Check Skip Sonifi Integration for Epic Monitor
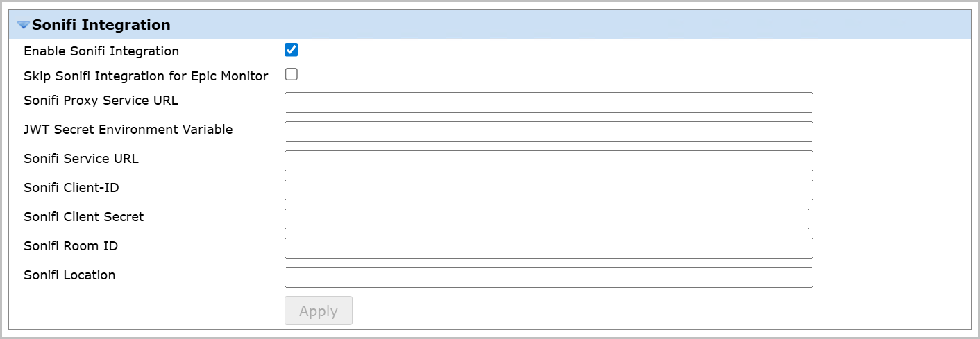Viewport: 980px width, 339px height. pos(292,74)
